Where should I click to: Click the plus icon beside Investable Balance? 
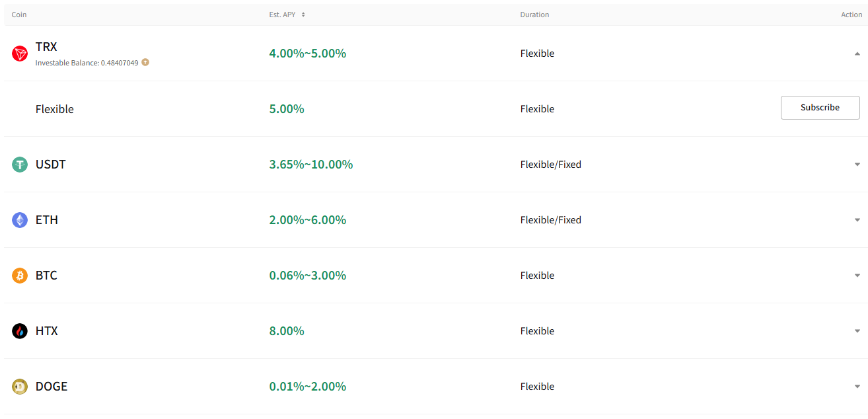(x=145, y=62)
